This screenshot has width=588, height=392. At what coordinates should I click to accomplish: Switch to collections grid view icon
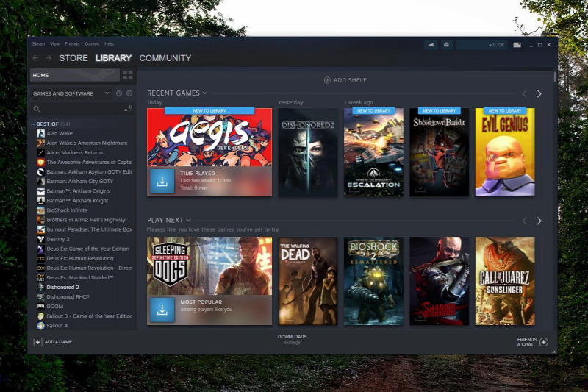127,75
